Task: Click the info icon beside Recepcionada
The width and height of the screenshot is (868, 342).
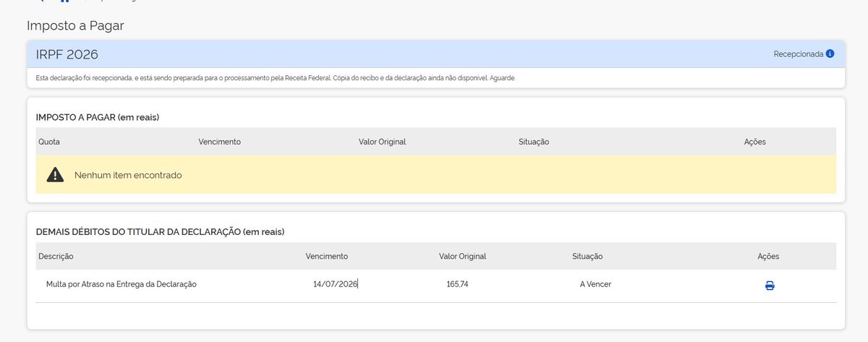Action: (830, 54)
